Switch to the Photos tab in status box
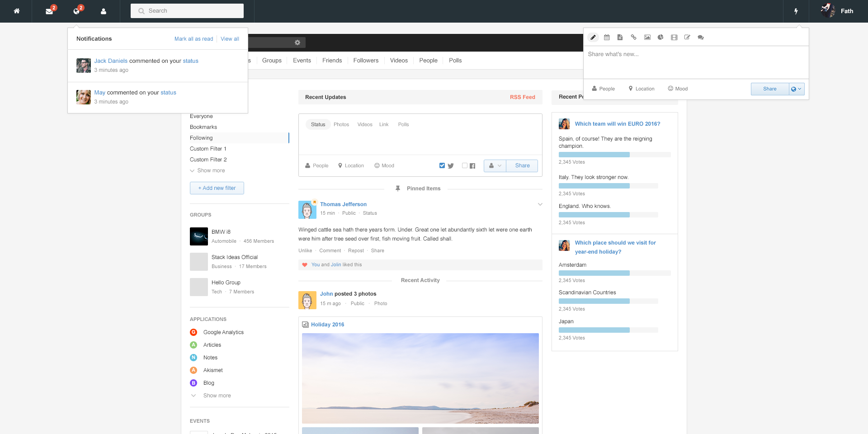 (x=341, y=124)
